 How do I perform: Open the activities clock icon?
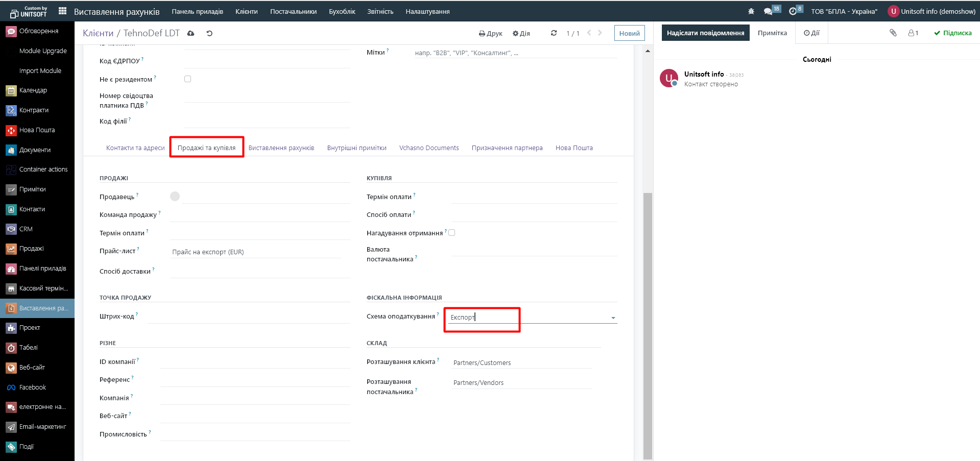pyautogui.click(x=793, y=11)
